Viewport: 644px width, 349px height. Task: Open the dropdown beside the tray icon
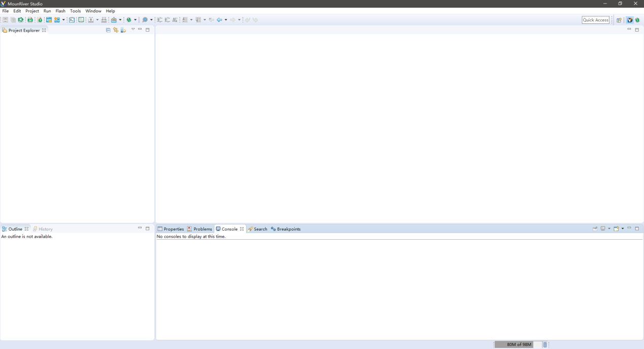(120, 20)
